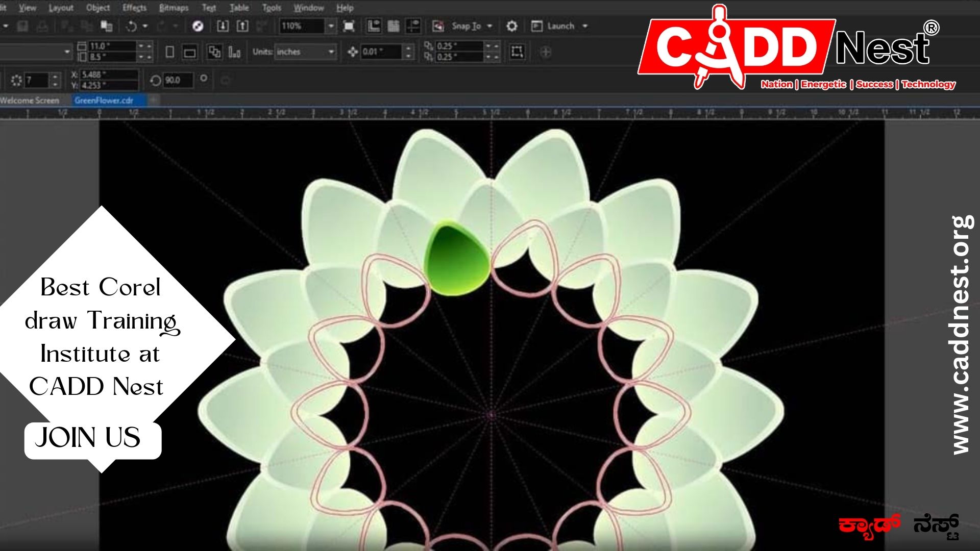This screenshot has width=980, height=551.
Task: Open the Table menu
Action: click(x=239, y=8)
